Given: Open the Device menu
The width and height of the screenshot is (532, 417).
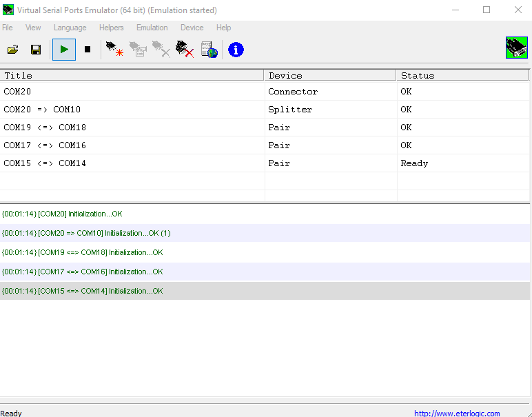Looking at the screenshot, I should 192,28.
